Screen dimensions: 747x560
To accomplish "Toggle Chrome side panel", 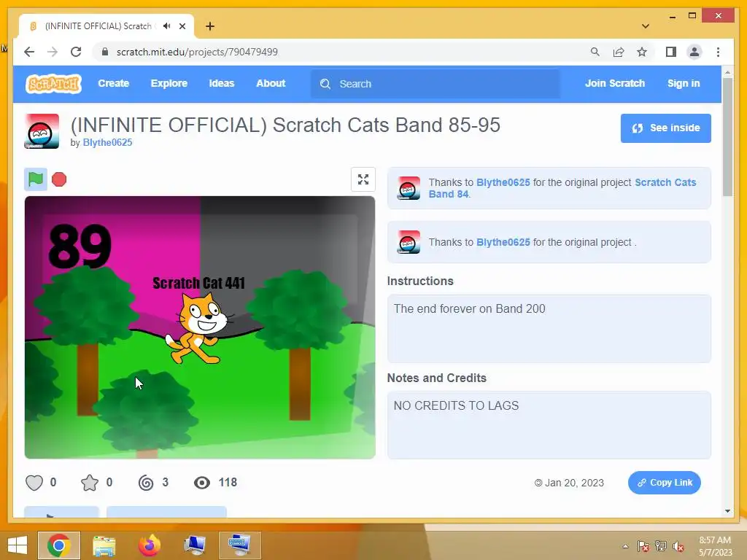I will [671, 52].
